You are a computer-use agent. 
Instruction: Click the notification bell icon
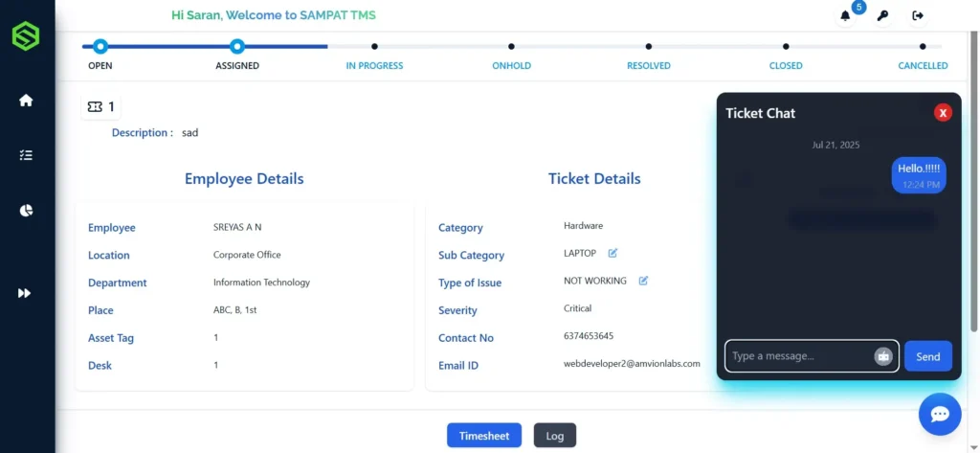(x=845, y=15)
